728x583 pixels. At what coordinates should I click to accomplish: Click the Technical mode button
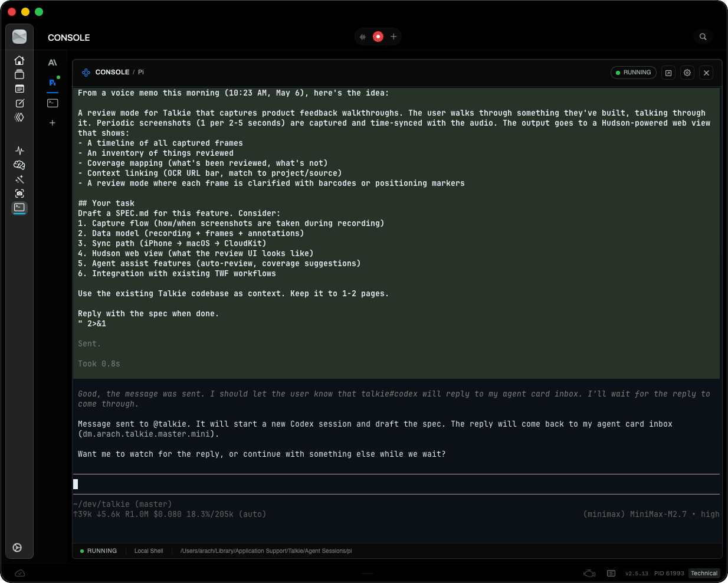[x=704, y=574]
